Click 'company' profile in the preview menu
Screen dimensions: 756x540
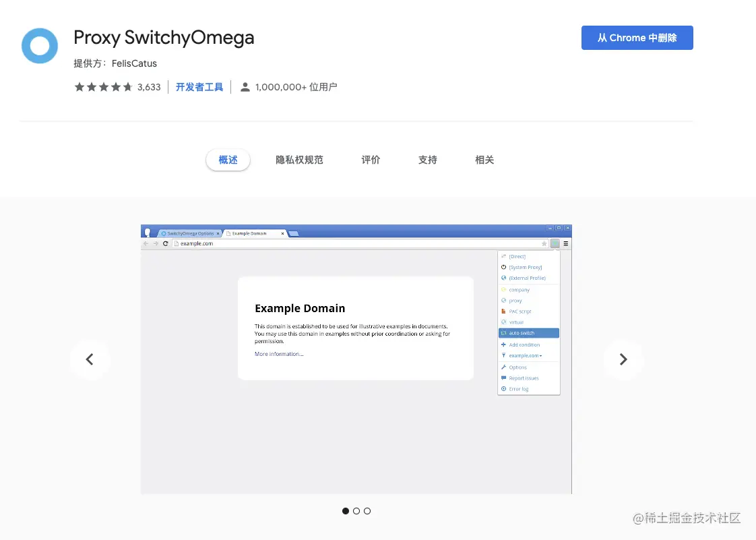point(519,290)
